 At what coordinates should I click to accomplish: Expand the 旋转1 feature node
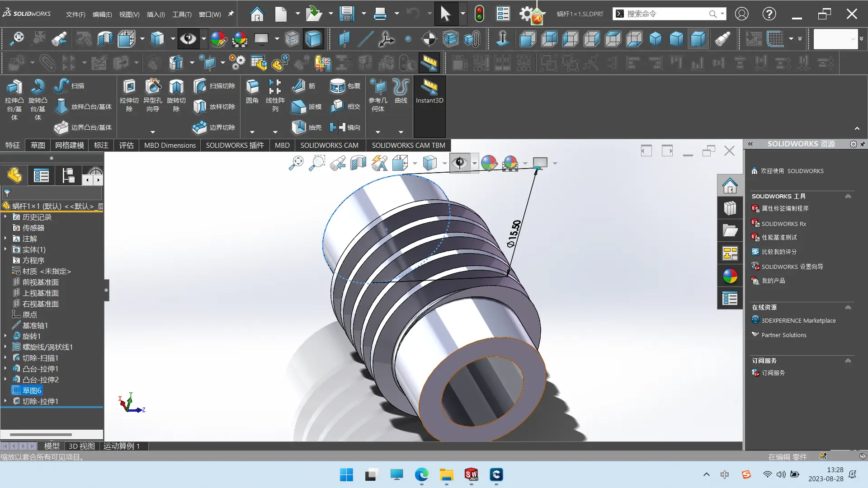point(5,336)
